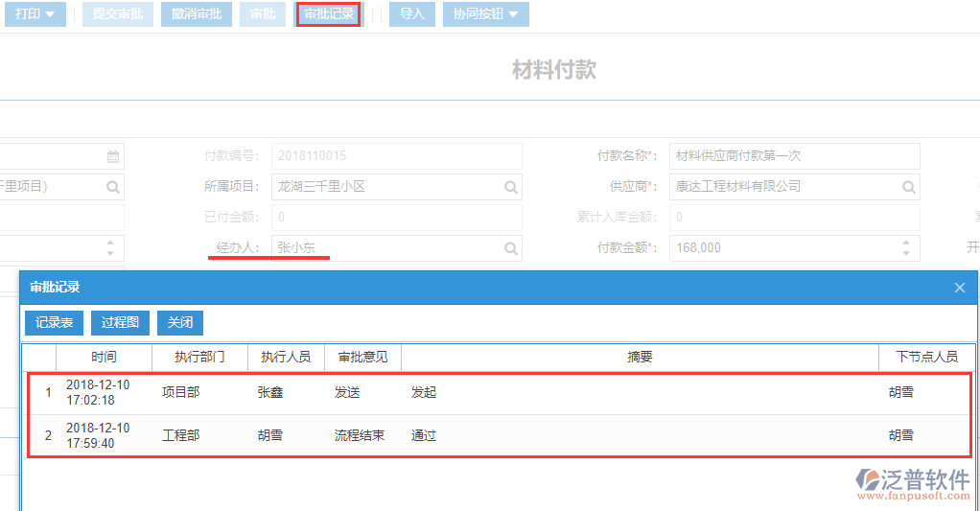This screenshot has width=980, height=511.
Task: Select row with time 2018-12-10 17:02:18
Action: coord(500,393)
